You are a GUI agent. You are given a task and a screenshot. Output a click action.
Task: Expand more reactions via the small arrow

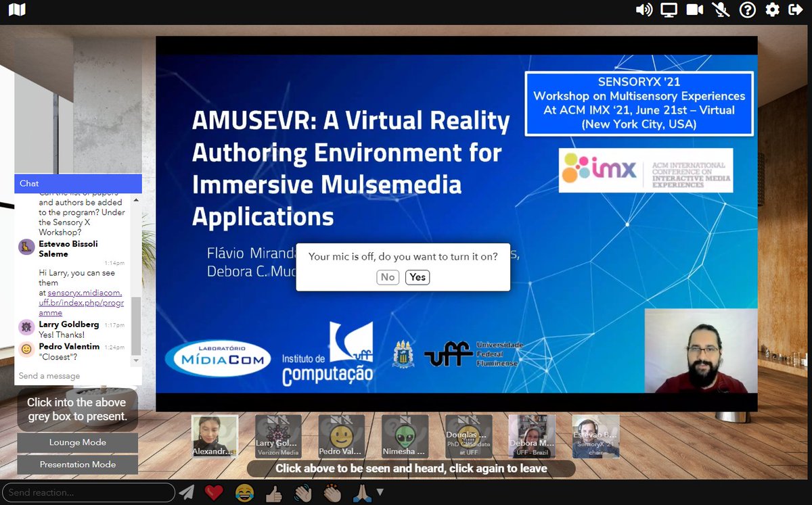pyautogui.click(x=380, y=494)
